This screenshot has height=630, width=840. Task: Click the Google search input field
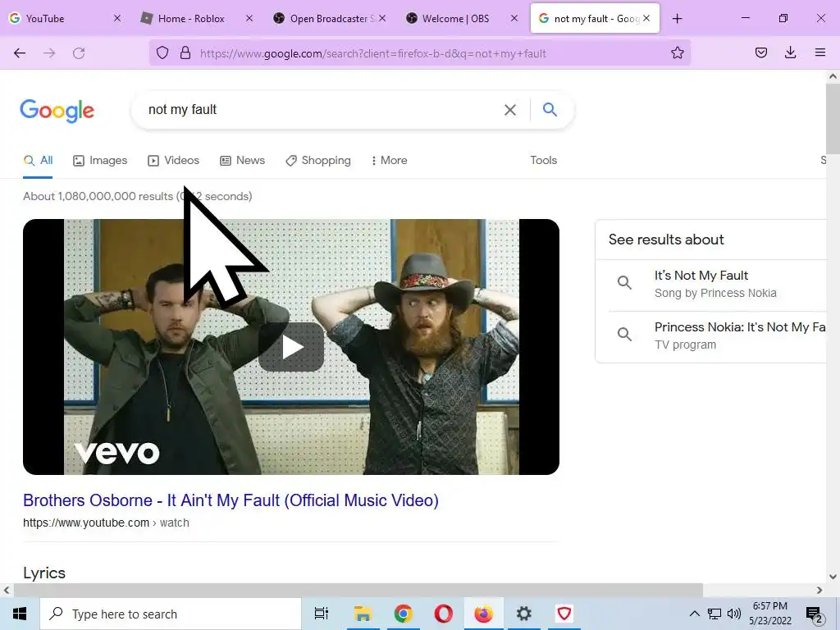(322, 110)
